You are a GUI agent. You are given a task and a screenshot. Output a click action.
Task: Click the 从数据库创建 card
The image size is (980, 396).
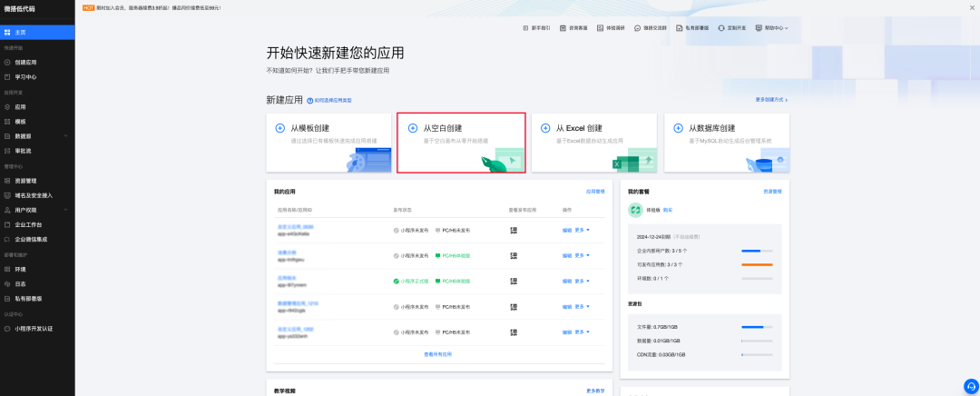(x=727, y=143)
